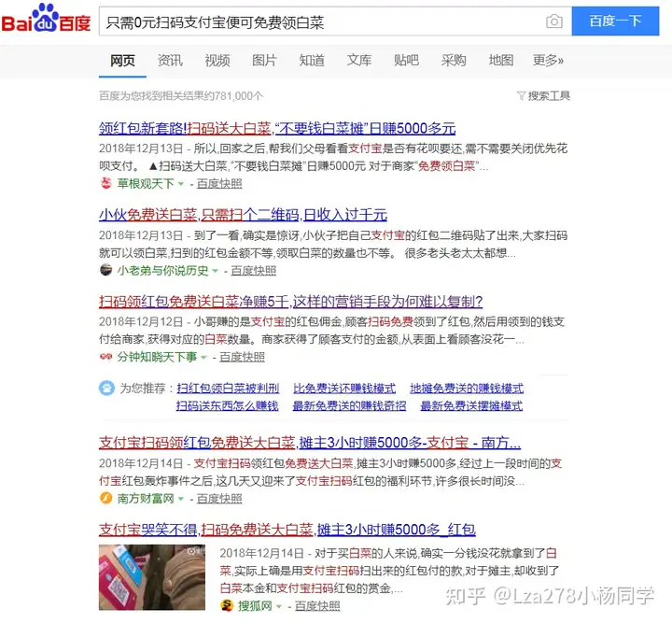Click the 为您推荐 paw icon
Viewport: 672px width, 623px height.
(106, 388)
